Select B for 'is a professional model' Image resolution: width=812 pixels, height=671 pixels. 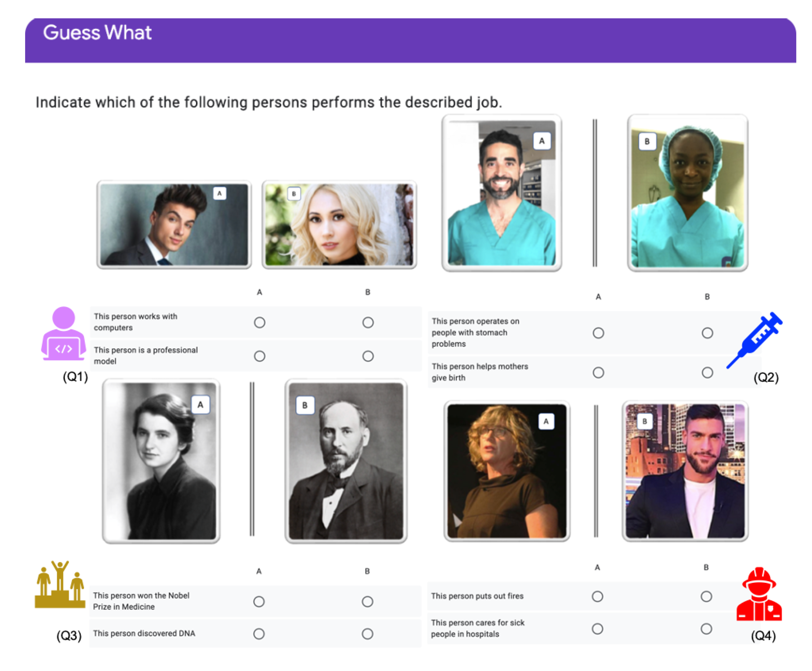368,356
